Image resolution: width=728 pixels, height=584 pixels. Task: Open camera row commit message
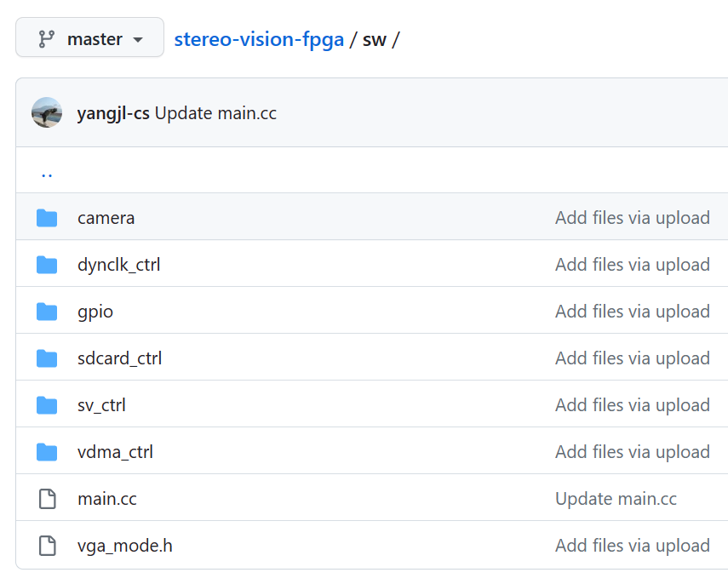click(x=633, y=218)
